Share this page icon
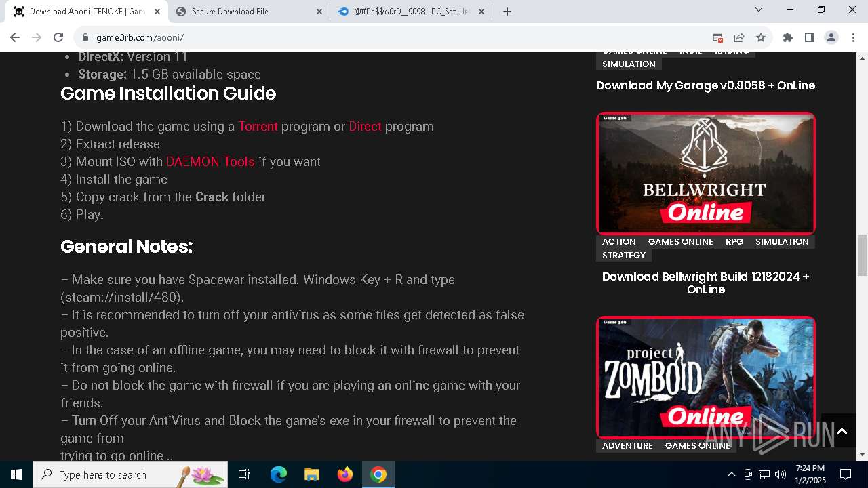Screen dimensions: 868x488 coord(739,37)
